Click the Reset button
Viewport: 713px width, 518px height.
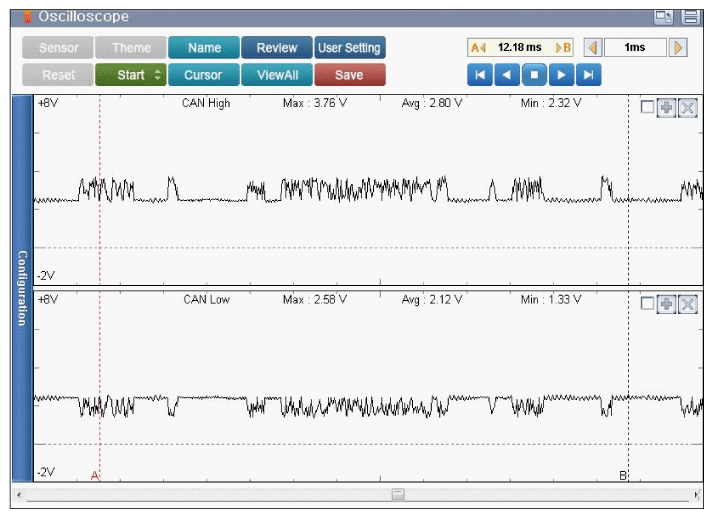(x=58, y=75)
